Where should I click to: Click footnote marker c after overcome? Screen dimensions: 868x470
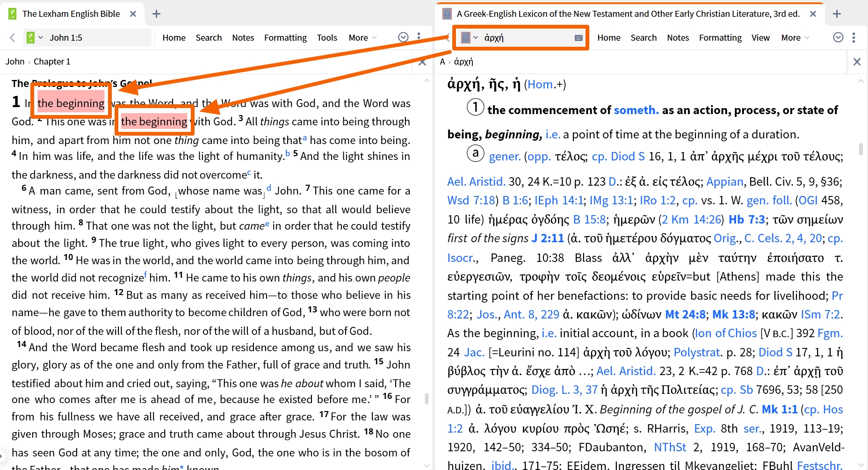pyautogui.click(x=249, y=172)
